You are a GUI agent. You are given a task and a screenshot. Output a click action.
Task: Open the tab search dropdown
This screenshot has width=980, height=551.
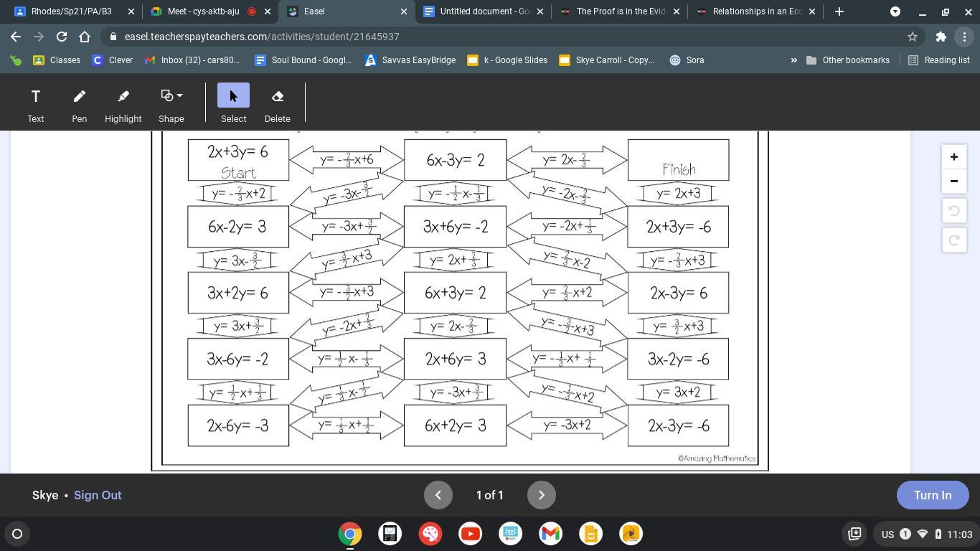(895, 11)
